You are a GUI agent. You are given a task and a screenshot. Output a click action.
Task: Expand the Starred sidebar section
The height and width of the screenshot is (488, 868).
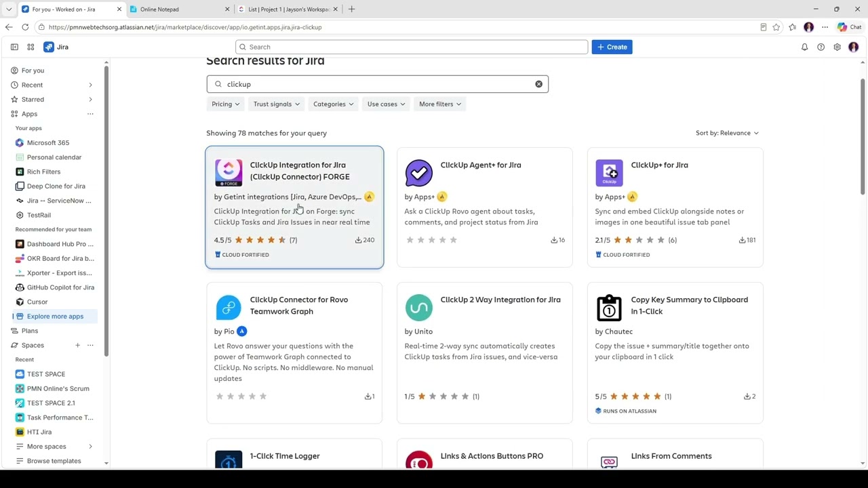coord(90,100)
